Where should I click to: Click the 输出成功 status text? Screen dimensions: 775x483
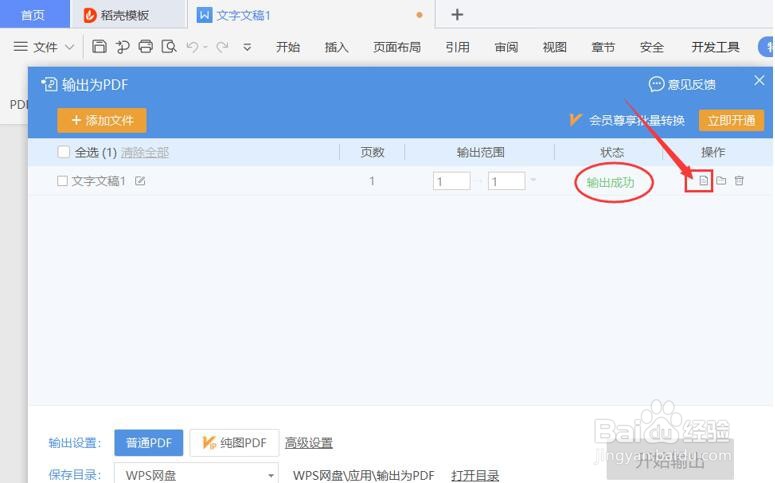[x=610, y=182]
